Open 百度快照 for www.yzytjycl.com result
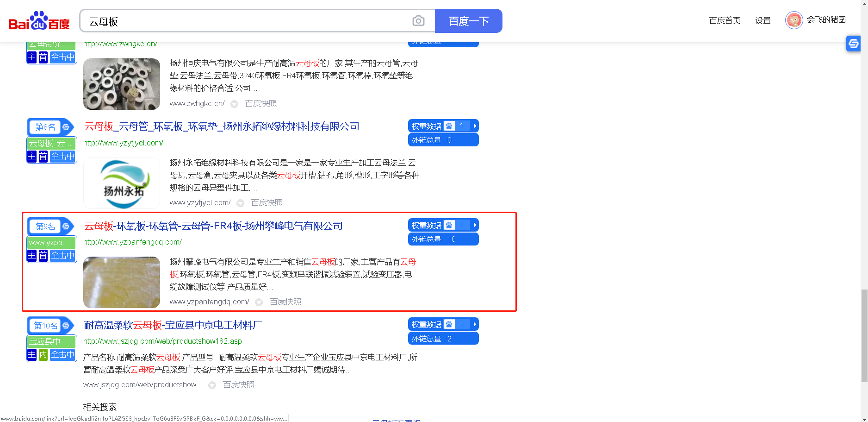This screenshot has width=868, height=422. 267,202
